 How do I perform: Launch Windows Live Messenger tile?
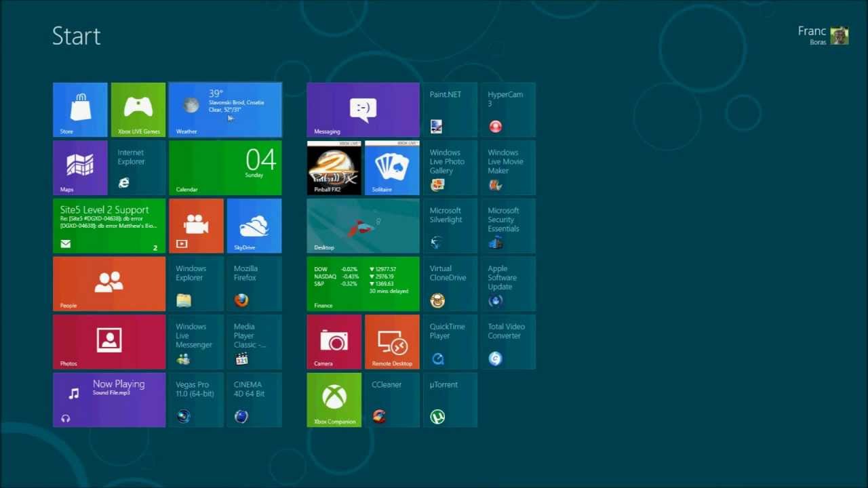tap(196, 342)
